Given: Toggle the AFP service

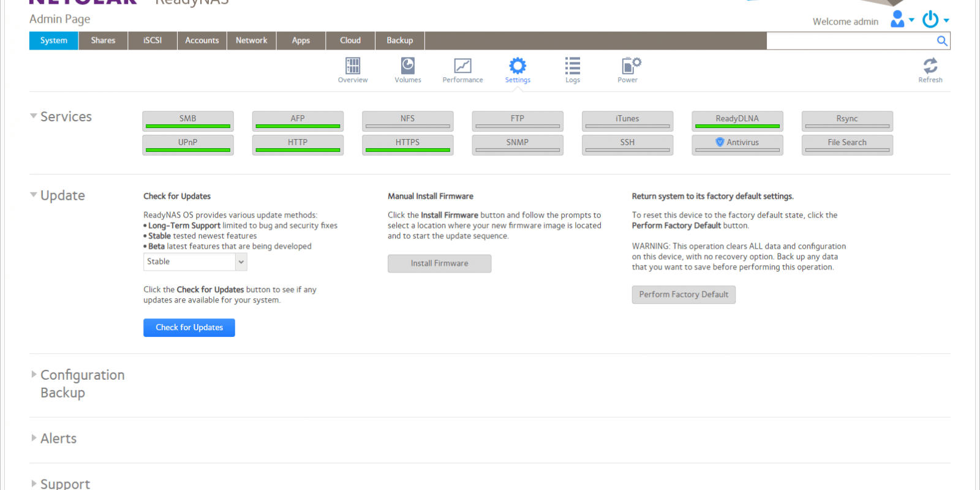Looking at the screenshot, I should click(x=298, y=121).
